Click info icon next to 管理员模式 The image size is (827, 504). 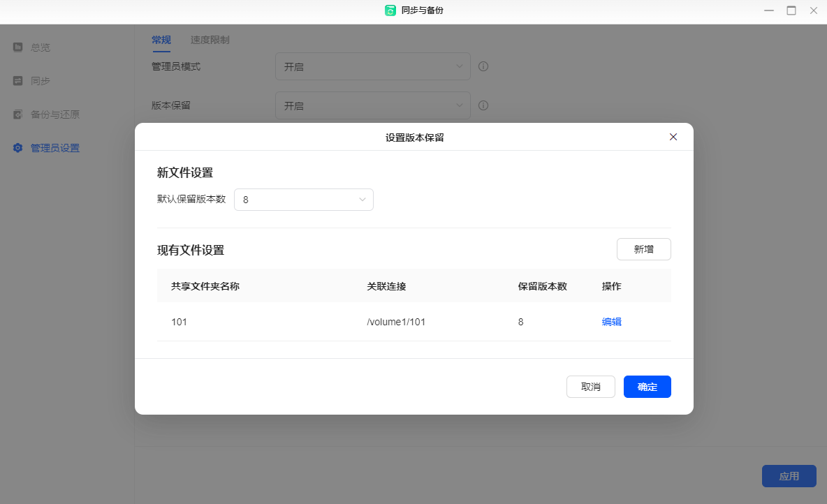(x=483, y=66)
